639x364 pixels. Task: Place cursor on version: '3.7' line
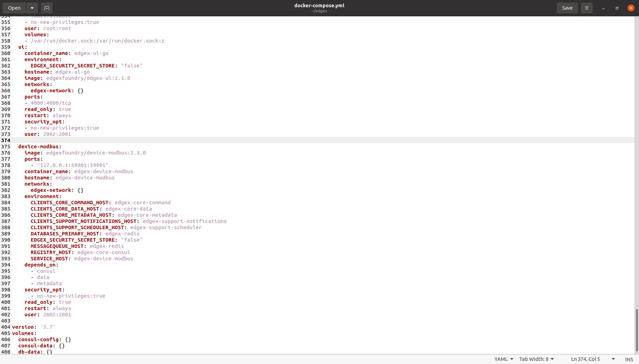[33, 327]
